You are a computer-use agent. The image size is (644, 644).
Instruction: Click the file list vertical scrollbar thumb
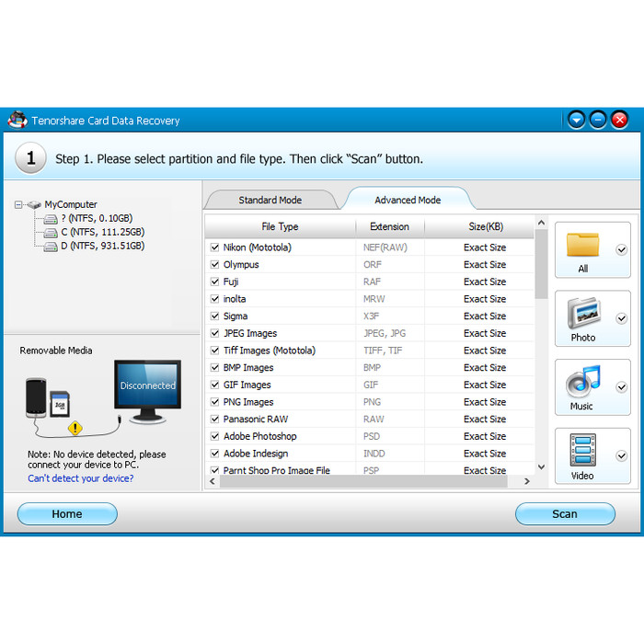pyautogui.click(x=541, y=264)
